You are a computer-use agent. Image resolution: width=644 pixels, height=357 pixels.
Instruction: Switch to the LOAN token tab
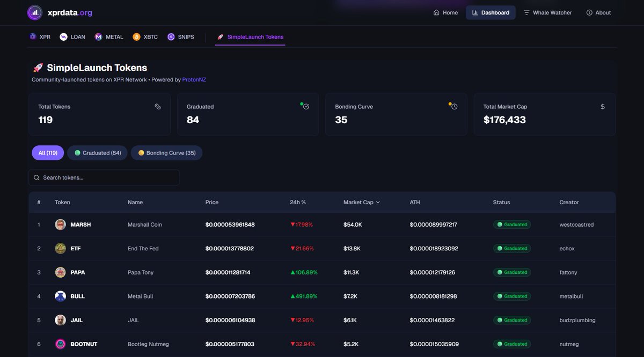72,37
